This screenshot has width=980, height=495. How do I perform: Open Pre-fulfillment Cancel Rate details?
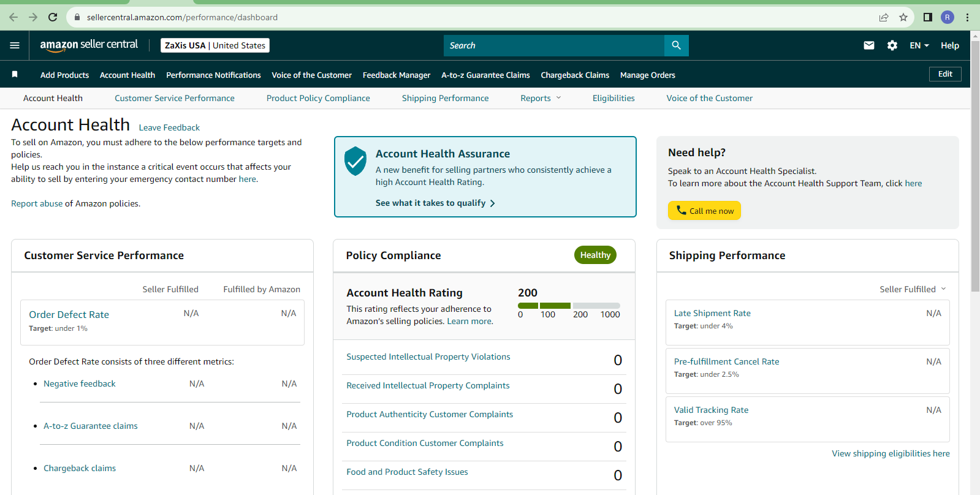726,361
